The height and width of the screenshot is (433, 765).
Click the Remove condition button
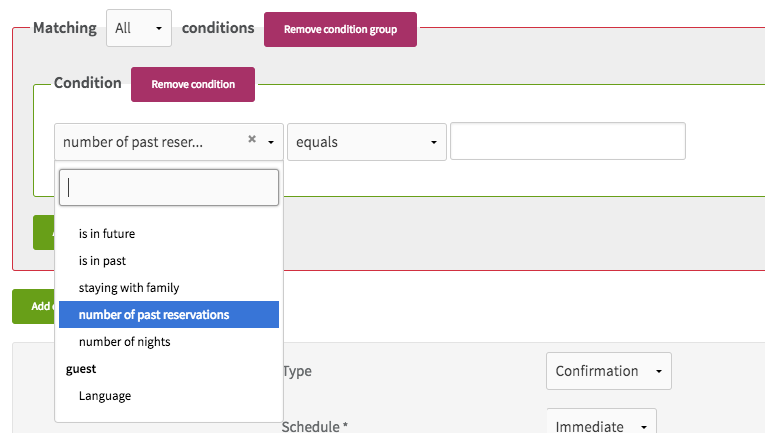point(193,84)
